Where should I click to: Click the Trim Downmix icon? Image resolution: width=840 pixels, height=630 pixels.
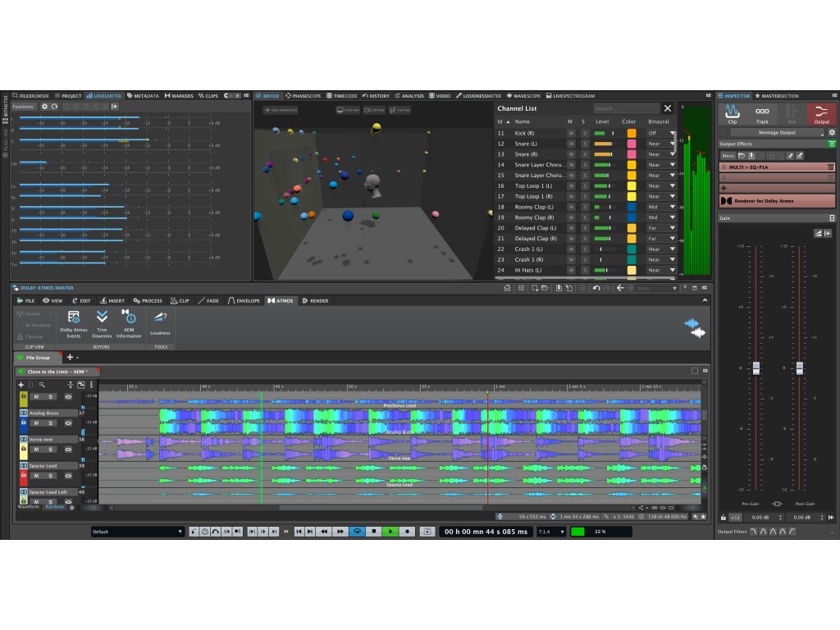102,318
